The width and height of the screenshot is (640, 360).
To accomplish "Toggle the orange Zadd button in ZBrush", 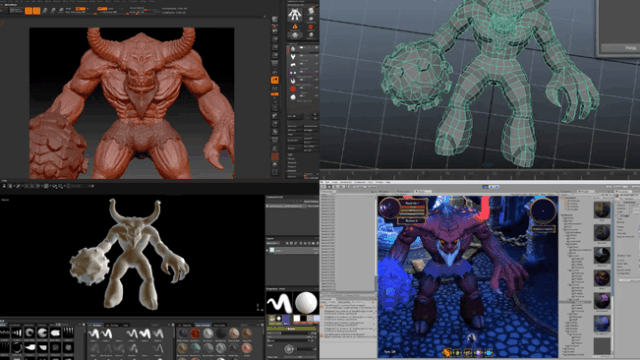I will click(x=102, y=9).
